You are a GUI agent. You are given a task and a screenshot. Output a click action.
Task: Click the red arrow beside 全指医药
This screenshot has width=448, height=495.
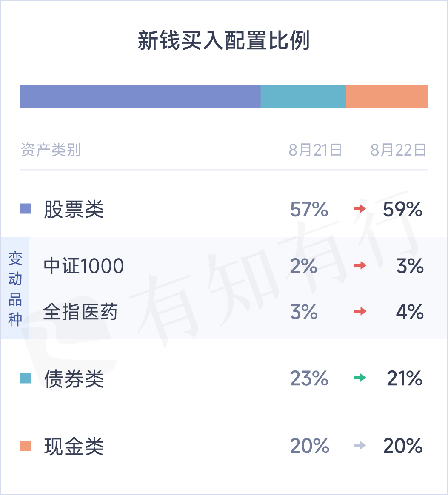tap(360, 312)
